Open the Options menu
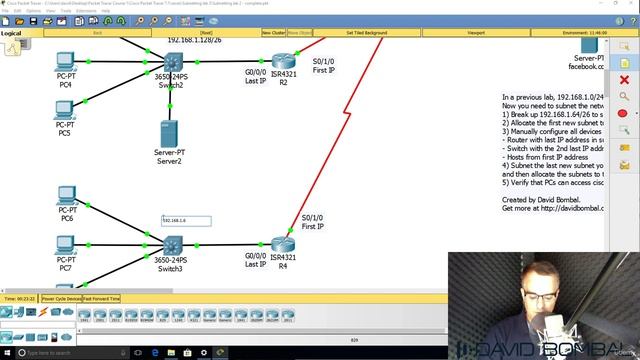Image resolution: width=640 pixels, height=360 pixels. (33, 11)
